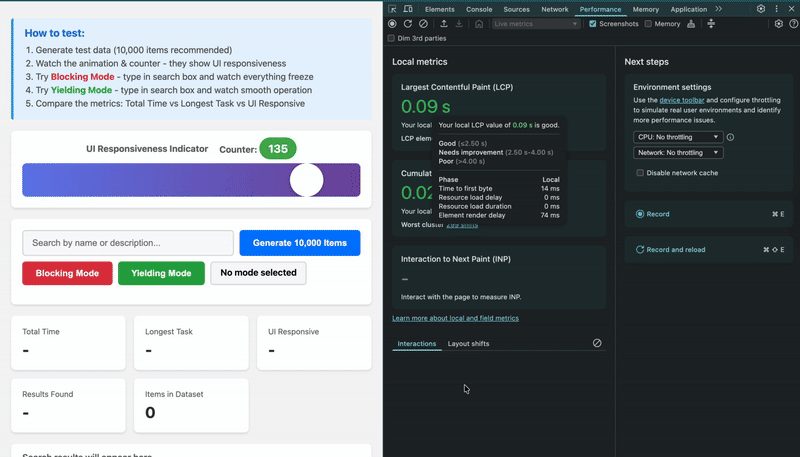Click the inspect element picker icon
Viewport: 800px width, 457px height.
pyautogui.click(x=393, y=9)
